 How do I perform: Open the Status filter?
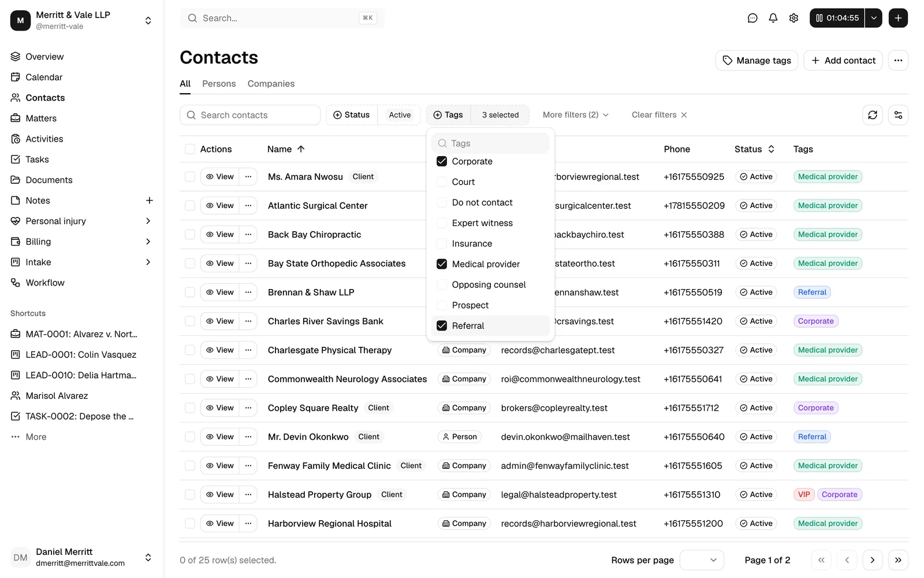[351, 115]
